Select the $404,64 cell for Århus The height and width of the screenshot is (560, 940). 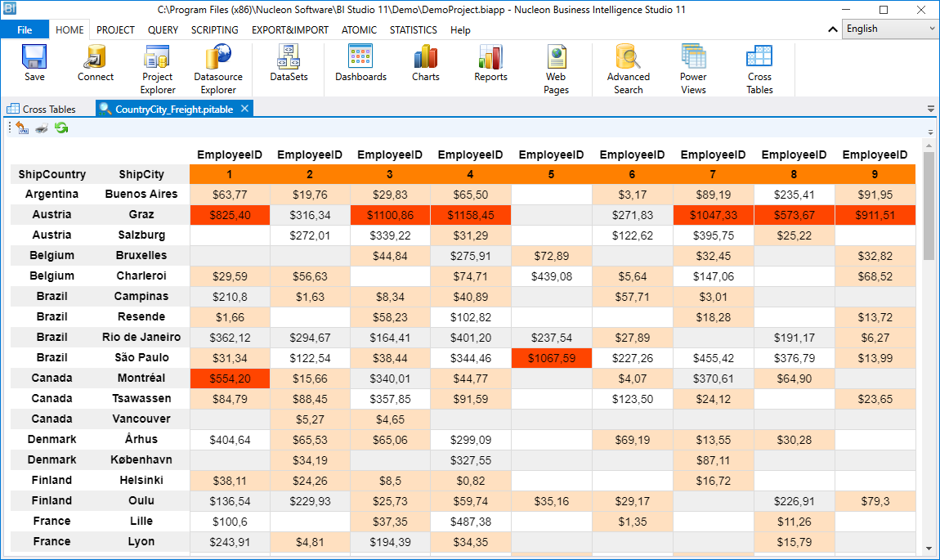[x=231, y=440]
